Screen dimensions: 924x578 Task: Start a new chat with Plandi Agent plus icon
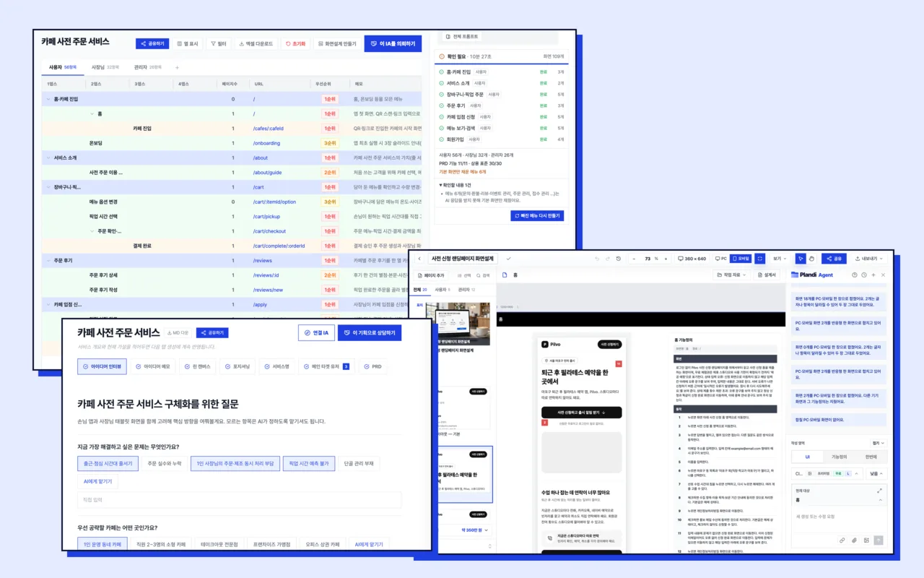[873, 275]
